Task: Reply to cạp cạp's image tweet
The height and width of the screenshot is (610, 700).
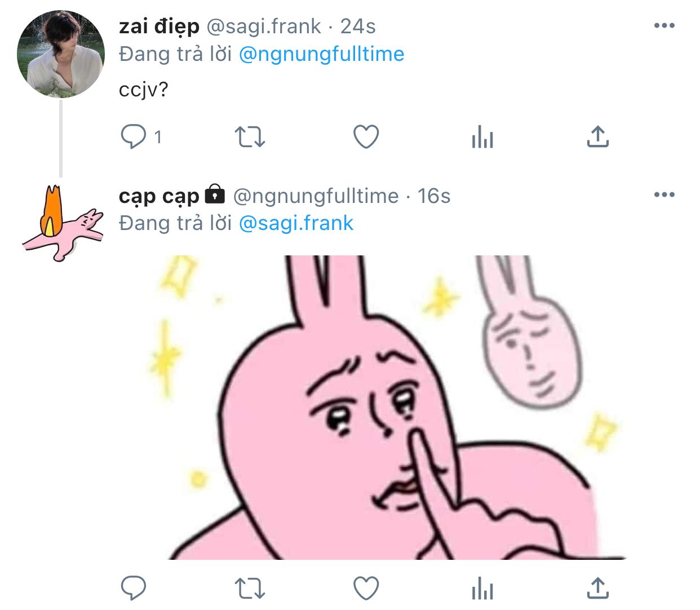Action: pyautogui.click(x=134, y=588)
